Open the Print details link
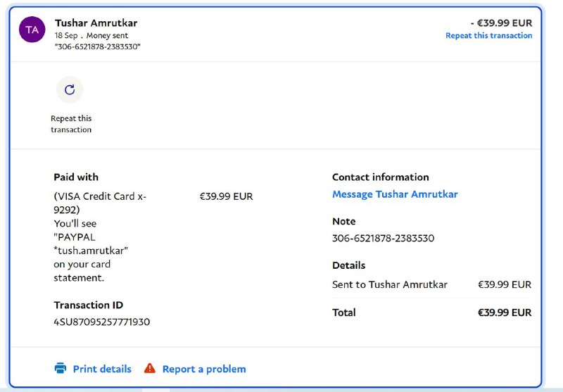 102,369
